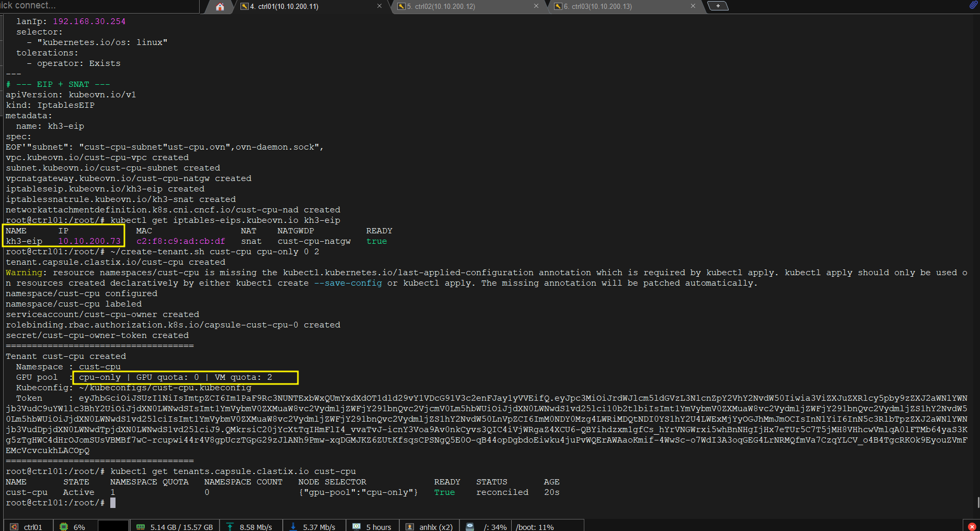This screenshot has width=980, height=531.
Task: Click the download speed 5.37 Mb/s indicator
Action: click(313, 527)
